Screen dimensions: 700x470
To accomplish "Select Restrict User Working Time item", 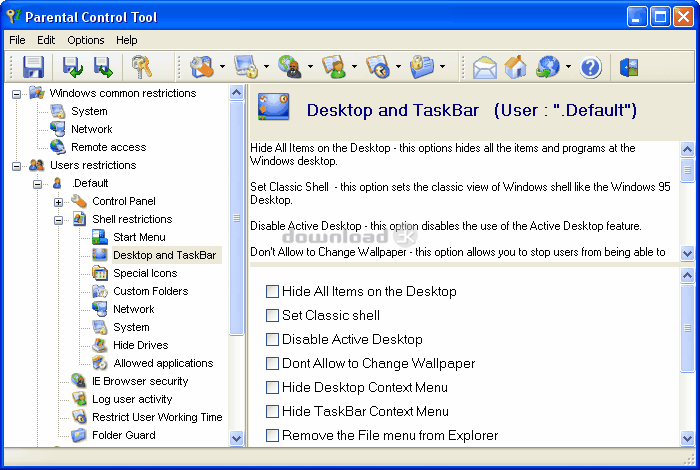I will coord(157,417).
